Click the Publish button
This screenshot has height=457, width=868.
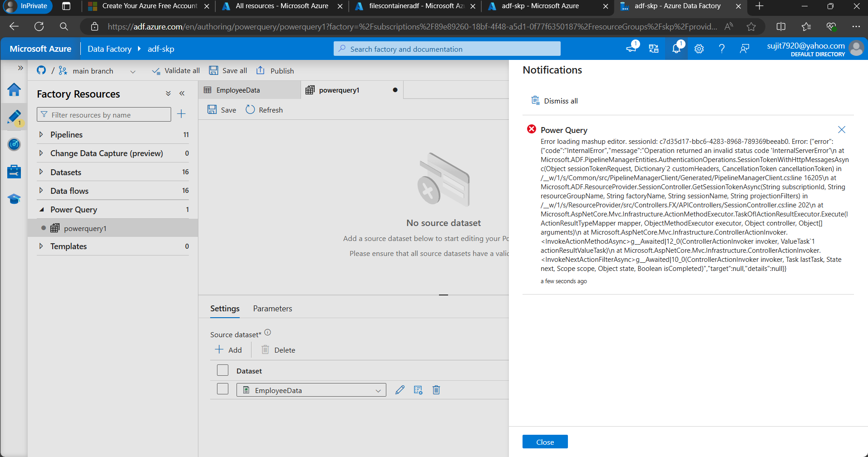click(x=275, y=71)
